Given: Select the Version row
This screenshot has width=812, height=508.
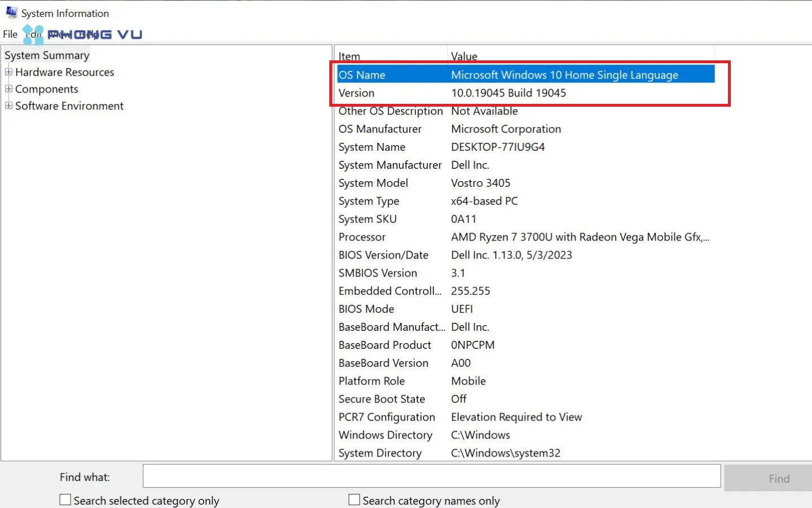Looking at the screenshot, I should [356, 93].
